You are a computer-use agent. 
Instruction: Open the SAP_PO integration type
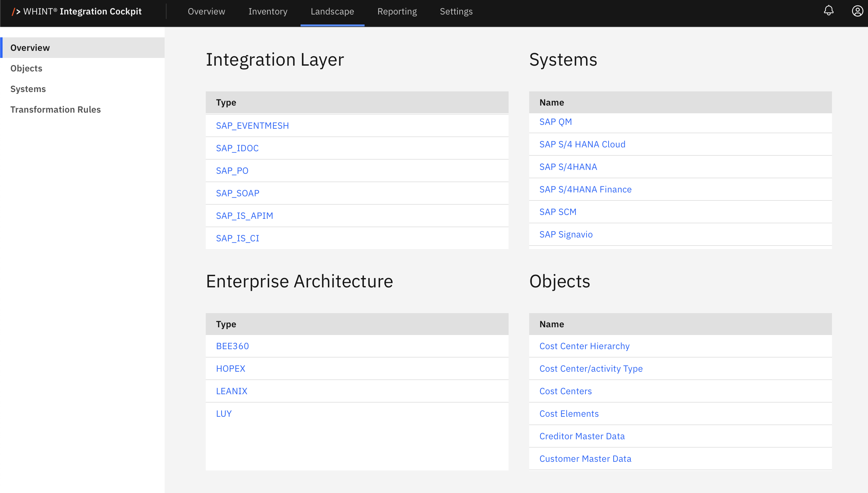pos(232,171)
